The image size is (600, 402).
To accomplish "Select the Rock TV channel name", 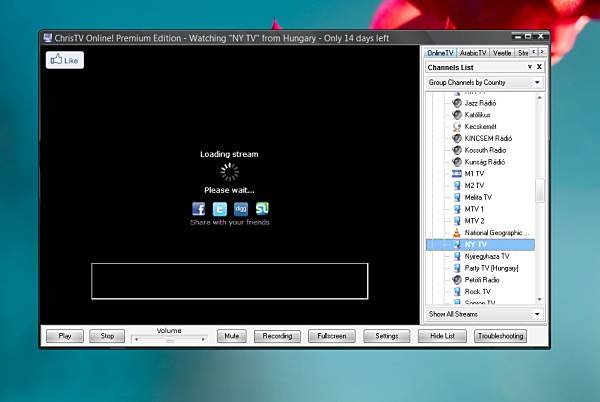I will tap(477, 292).
